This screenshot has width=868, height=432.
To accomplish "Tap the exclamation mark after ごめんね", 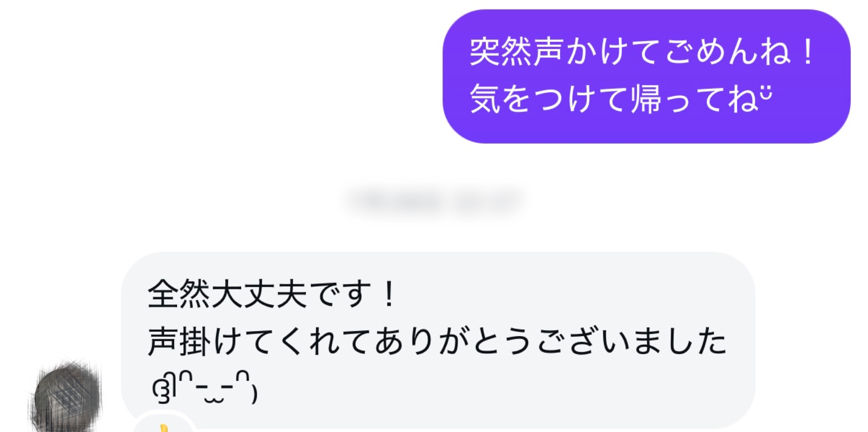I will tap(808, 51).
